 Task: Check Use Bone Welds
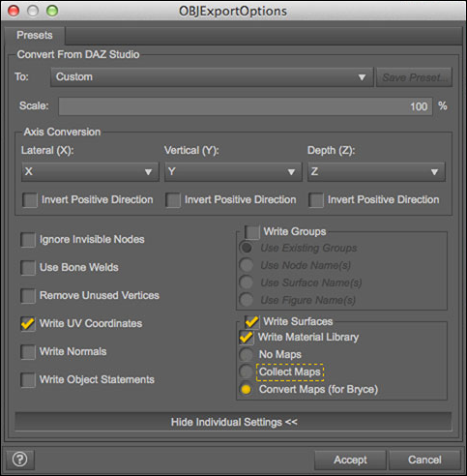coord(28,268)
